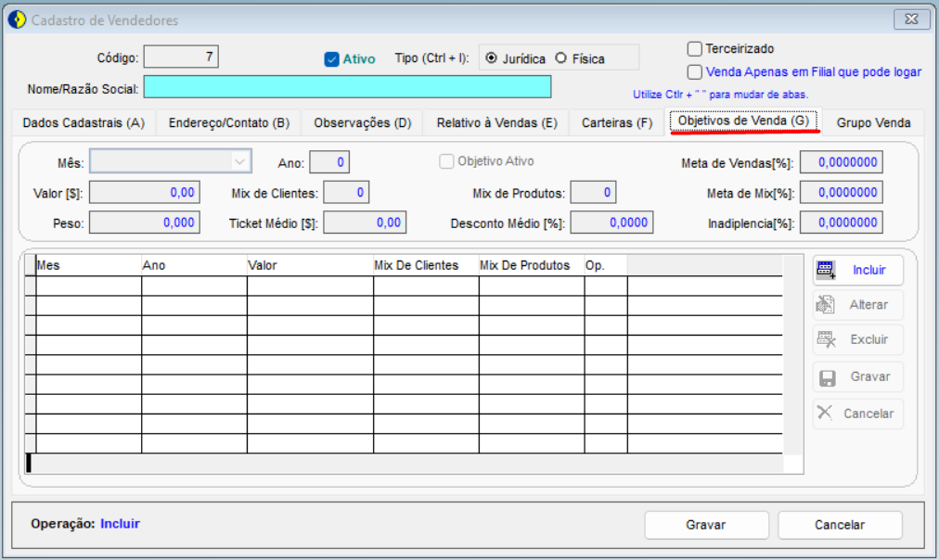The height and width of the screenshot is (560, 939).
Task: Open the Mês dropdown list
Action: pyautogui.click(x=239, y=161)
